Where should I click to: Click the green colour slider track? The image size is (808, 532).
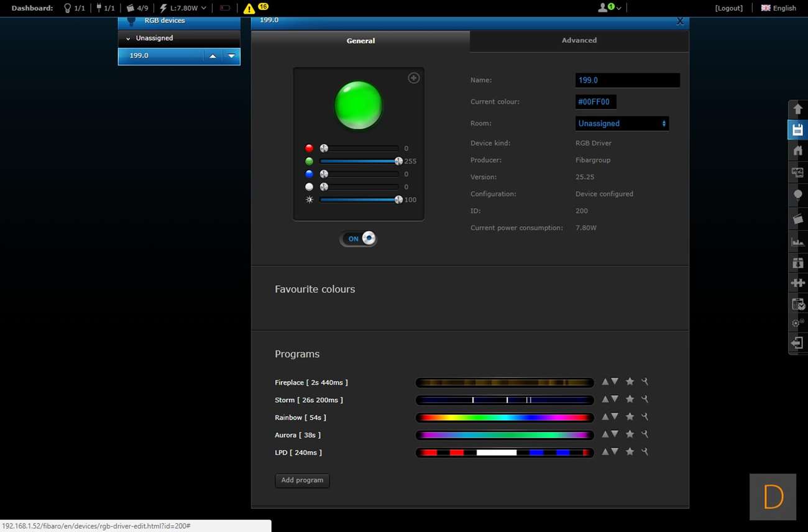[359, 161]
